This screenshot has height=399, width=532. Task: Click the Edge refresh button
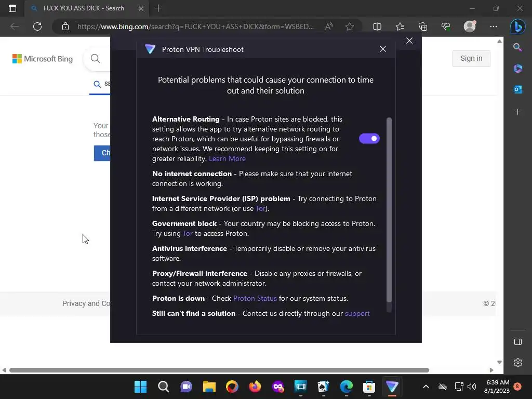37,26
